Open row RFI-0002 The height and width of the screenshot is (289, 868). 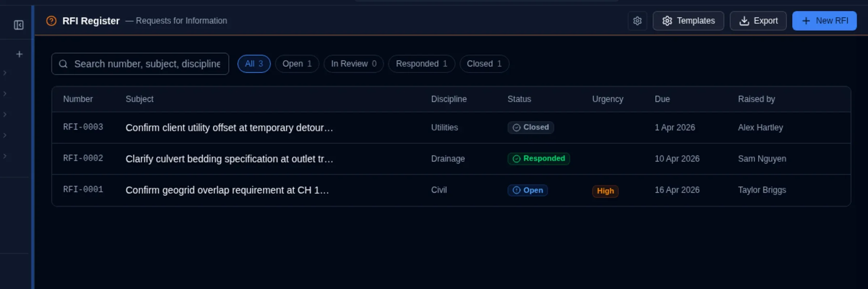451,159
